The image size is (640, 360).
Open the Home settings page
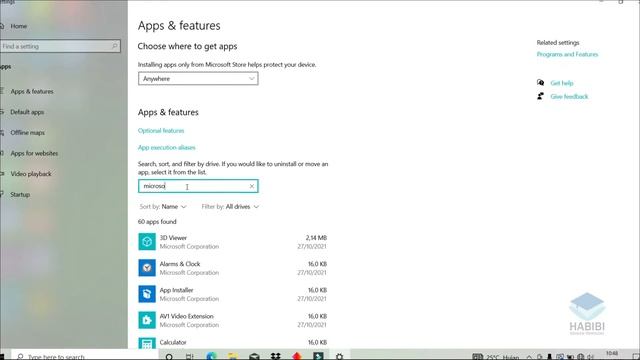coord(18,26)
